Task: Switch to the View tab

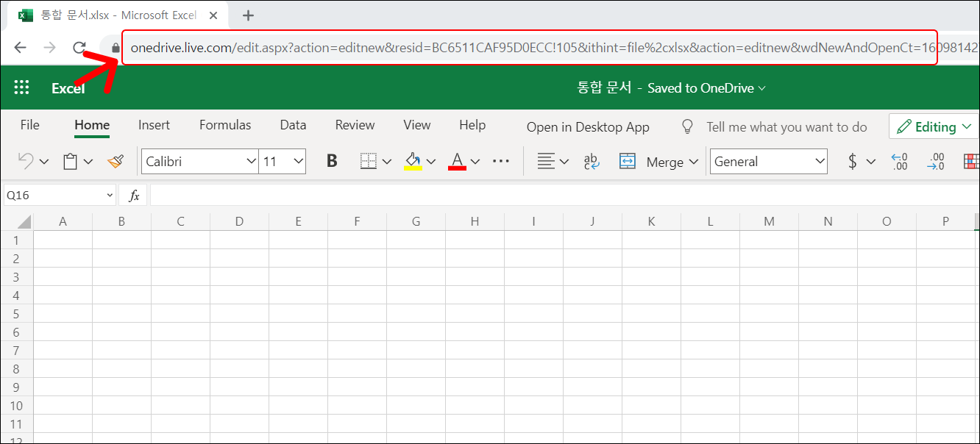Action: [416, 125]
